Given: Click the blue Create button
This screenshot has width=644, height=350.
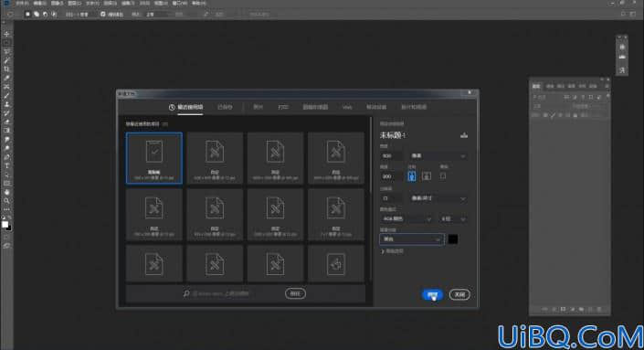Looking at the screenshot, I should 432,294.
